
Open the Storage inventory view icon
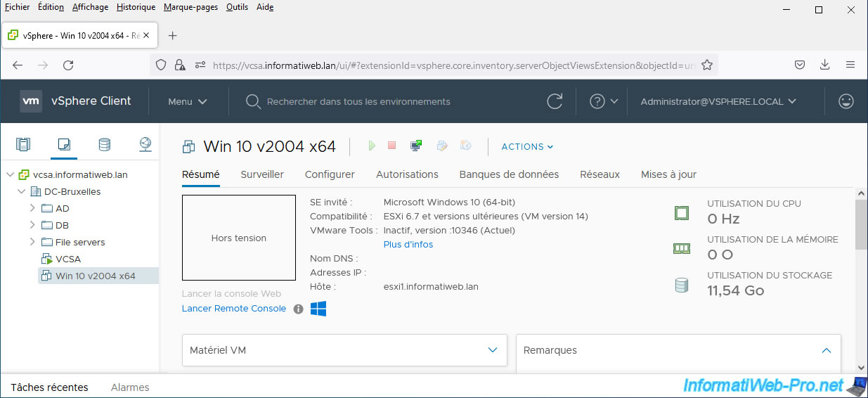pos(104,145)
